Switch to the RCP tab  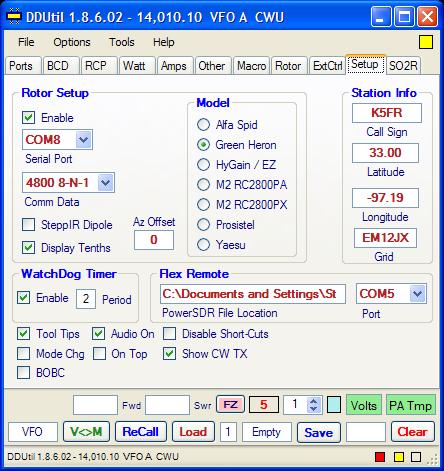(x=99, y=66)
